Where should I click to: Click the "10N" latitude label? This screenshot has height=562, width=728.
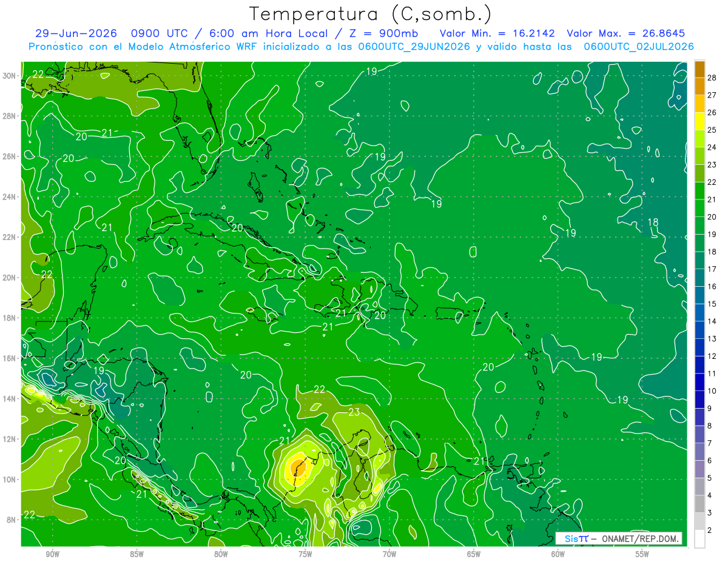click(9, 480)
